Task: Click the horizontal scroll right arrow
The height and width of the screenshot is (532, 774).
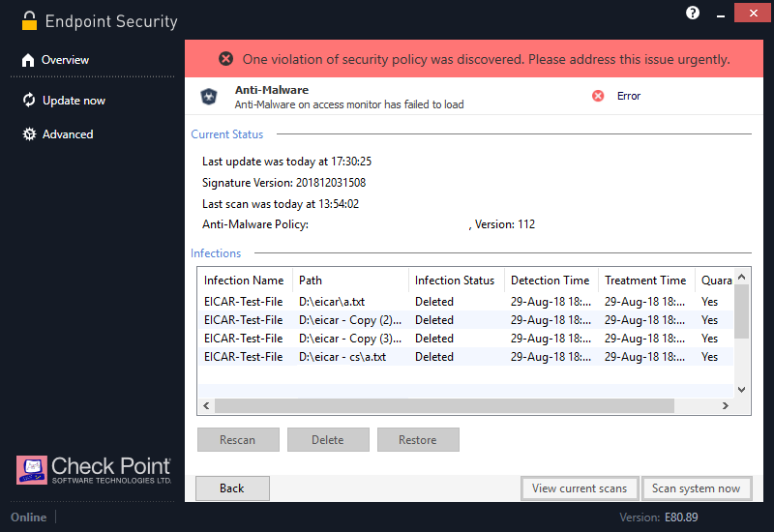Action: click(x=725, y=405)
